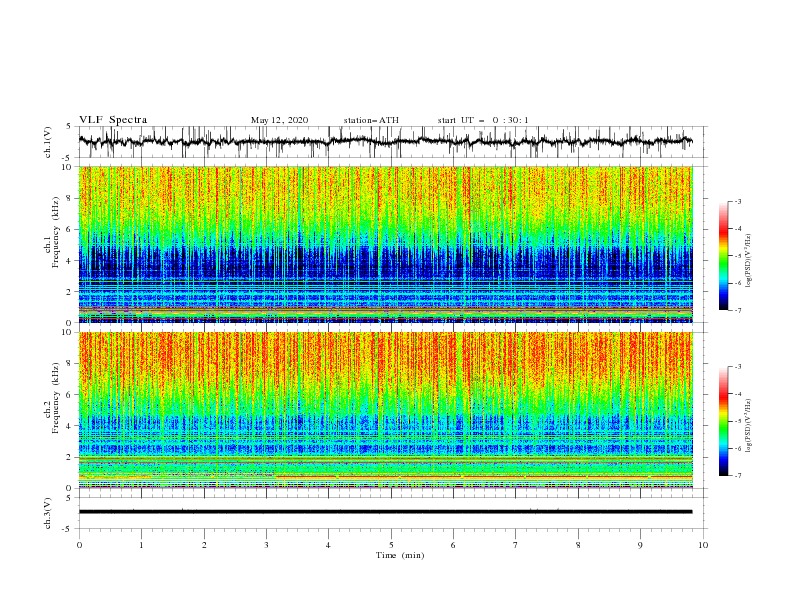This screenshot has width=792, height=612.
Task: Click the time axis tick label "5"
Action: (x=391, y=545)
